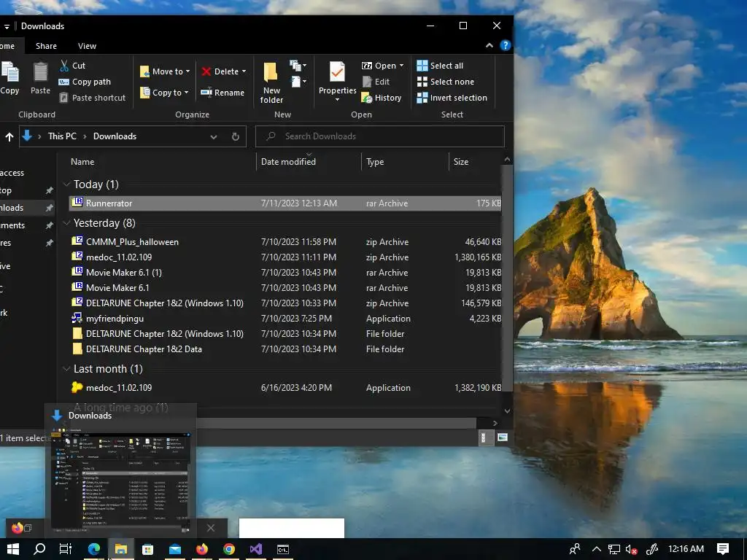Click the Cut scissors icon
Screen dimensions: 747x560
pyautogui.click(x=64, y=66)
